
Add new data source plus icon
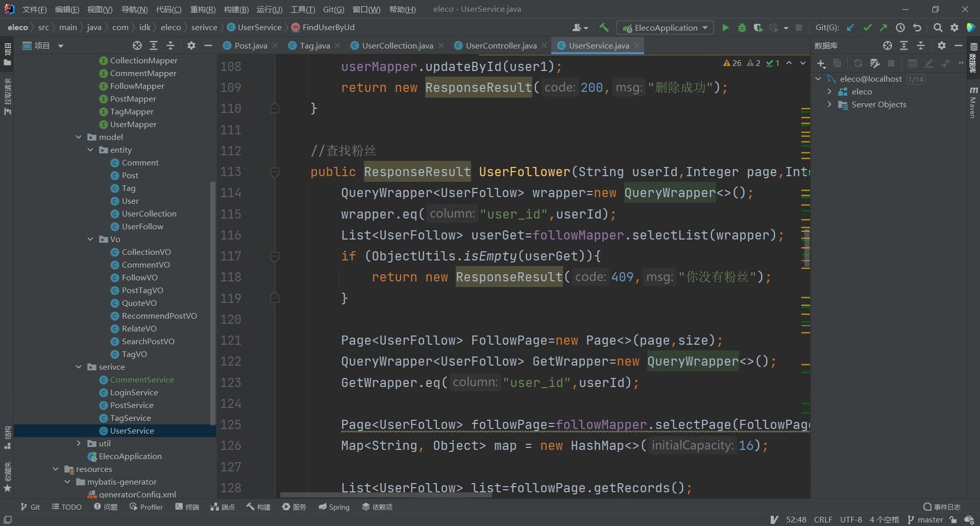pyautogui.click(x=821, y=63)
